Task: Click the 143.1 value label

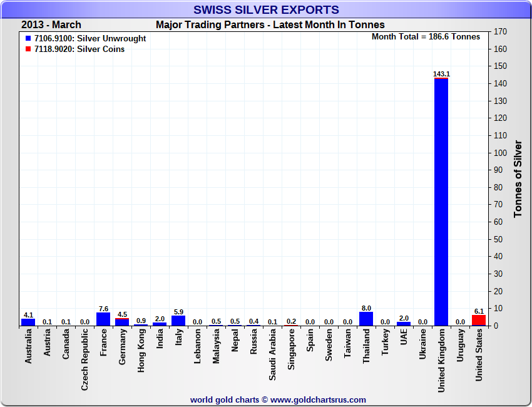Action: [x=441, y=74]
